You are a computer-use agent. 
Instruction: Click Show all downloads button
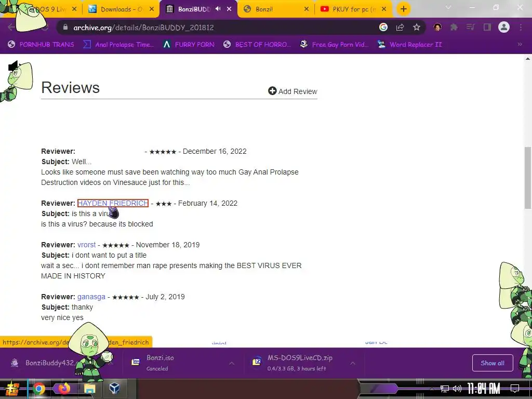coord(493,363)
